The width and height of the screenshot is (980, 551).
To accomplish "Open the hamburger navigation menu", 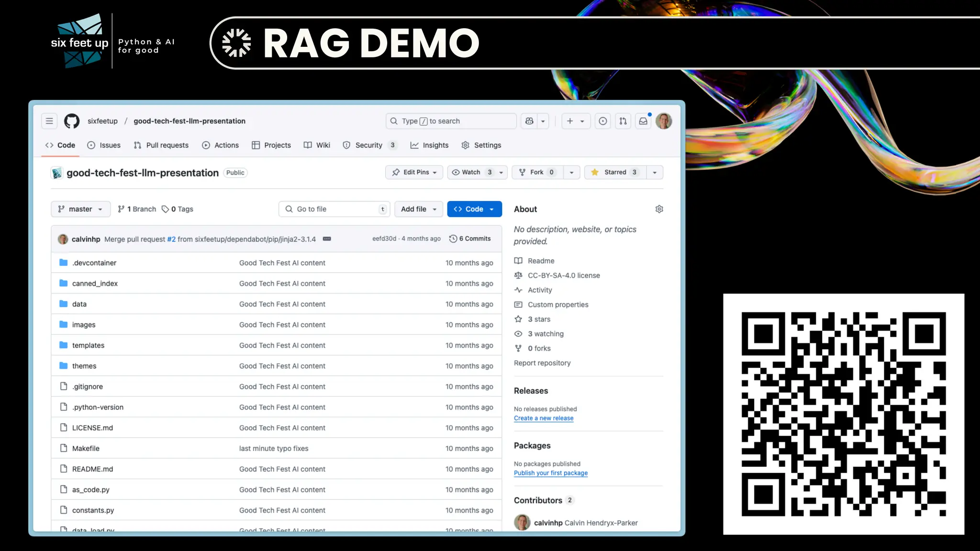I will (49, 121).
